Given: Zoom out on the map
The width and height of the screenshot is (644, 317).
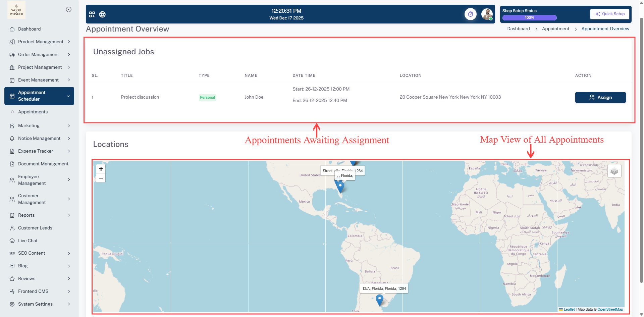Looking at the screenshot, I should (101, 178).
